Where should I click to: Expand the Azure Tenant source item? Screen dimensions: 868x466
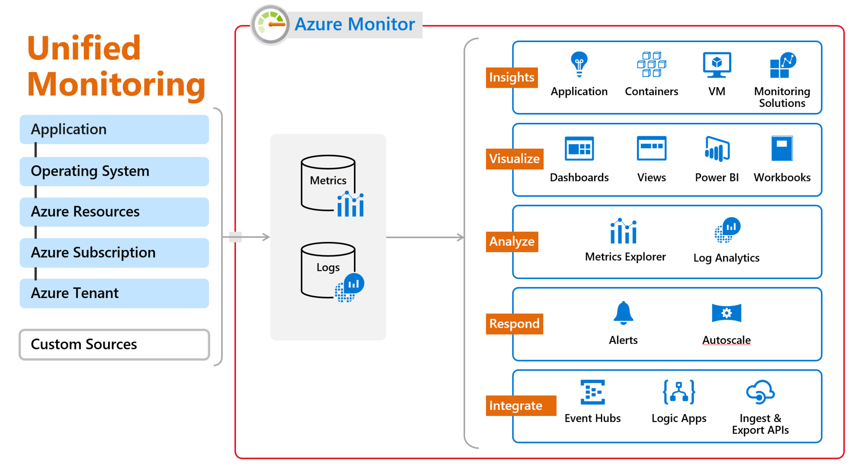(x=108, y=293)
